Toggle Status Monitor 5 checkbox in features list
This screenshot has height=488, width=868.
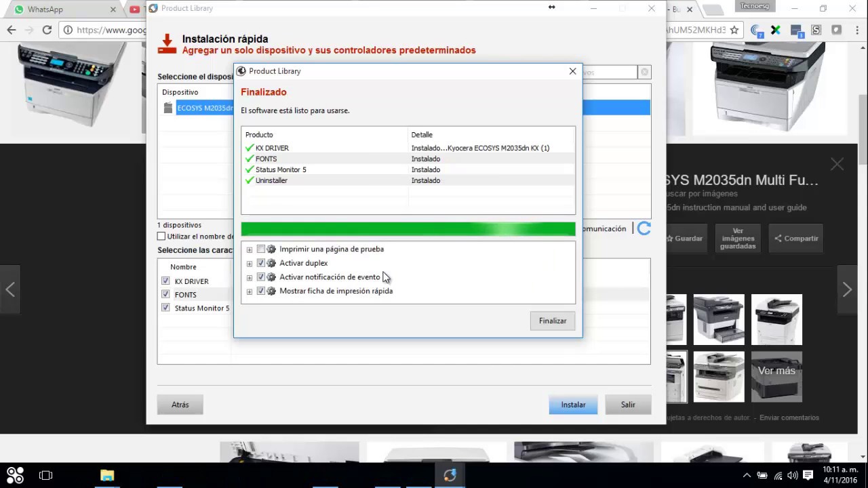[165, 308]
